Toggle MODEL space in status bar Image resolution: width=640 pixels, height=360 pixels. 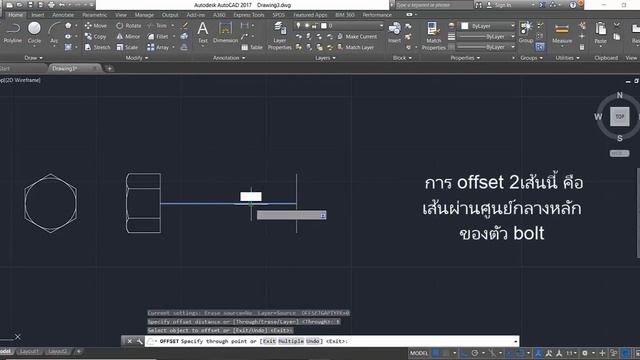pos(419,353)
